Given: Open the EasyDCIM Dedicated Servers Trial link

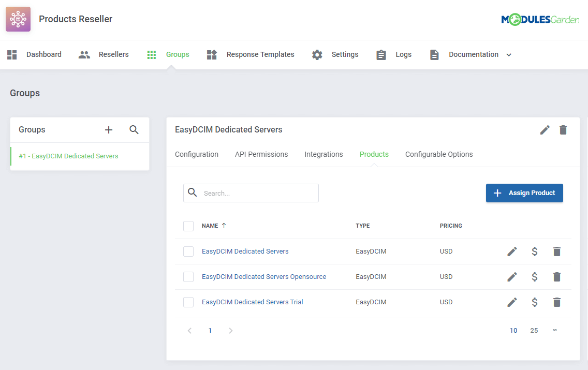Looking at the screenshot, I should (x=253, y=302).
